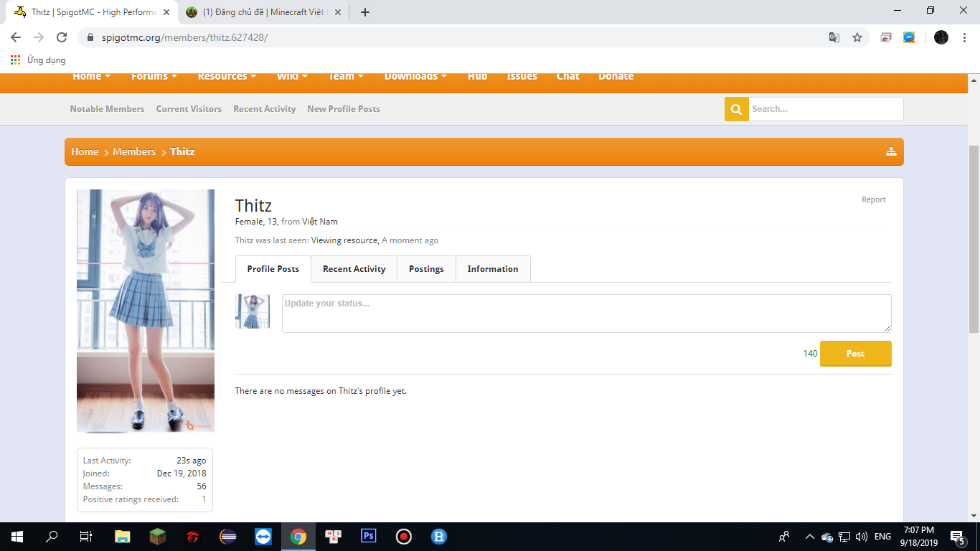Open the Windows Start menu
The image size is (980, 551).
[x=17, y=536]
